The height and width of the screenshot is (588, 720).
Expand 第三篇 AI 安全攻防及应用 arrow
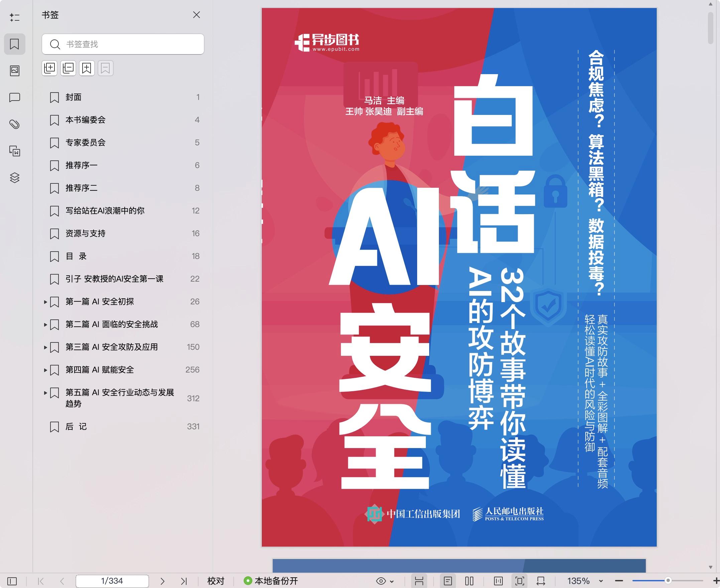[45, 347]
